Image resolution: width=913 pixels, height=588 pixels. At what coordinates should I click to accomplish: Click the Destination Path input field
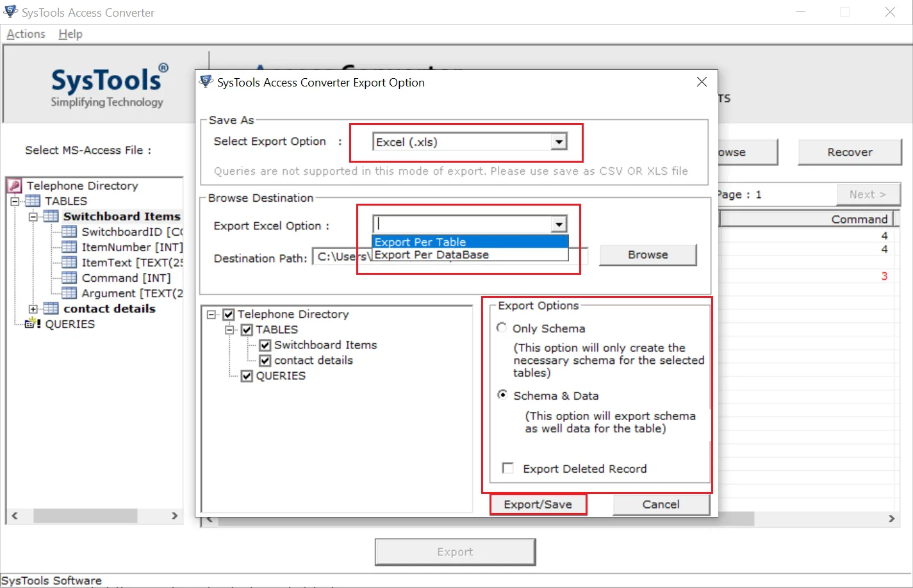click(450, 257)
